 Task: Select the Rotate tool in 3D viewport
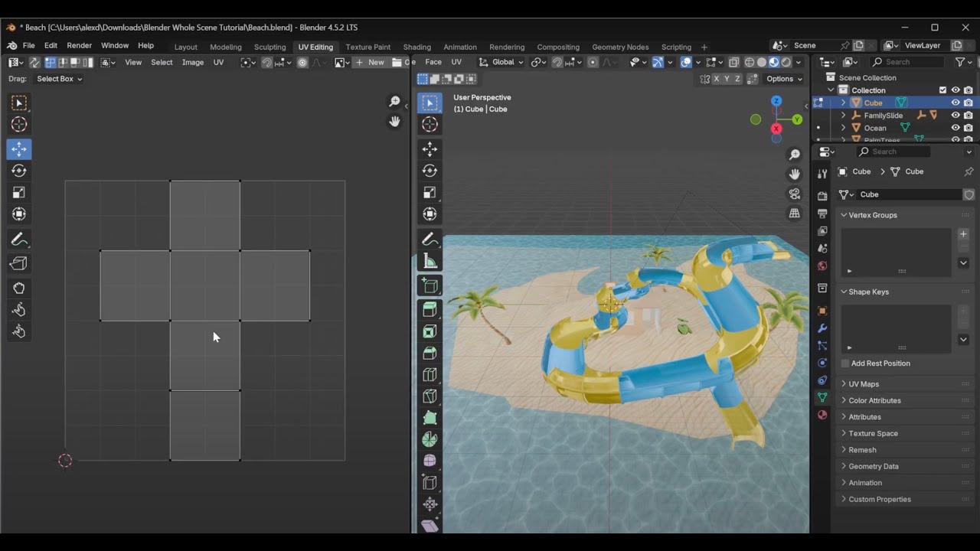[x=430, y=171]
